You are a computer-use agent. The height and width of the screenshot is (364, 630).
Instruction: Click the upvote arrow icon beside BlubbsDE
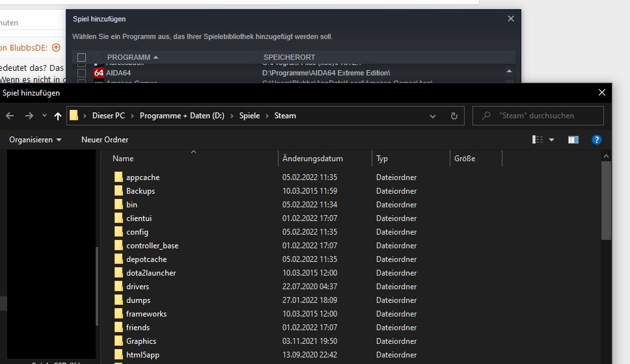[x=56, y=47]
